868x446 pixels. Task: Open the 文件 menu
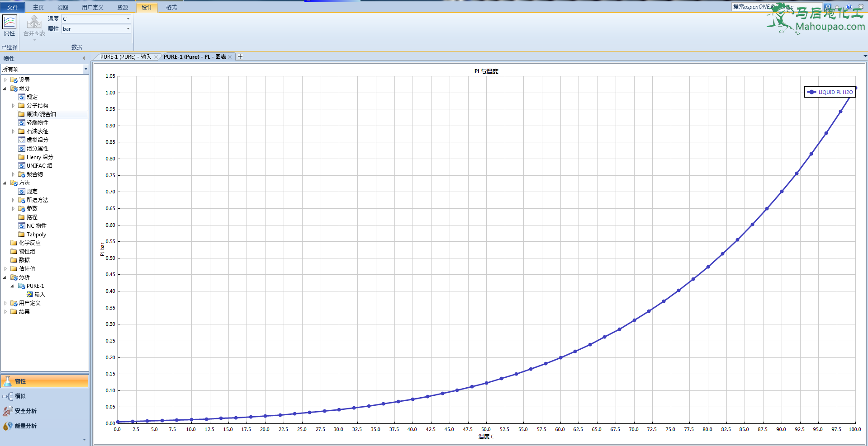(13, 7)
